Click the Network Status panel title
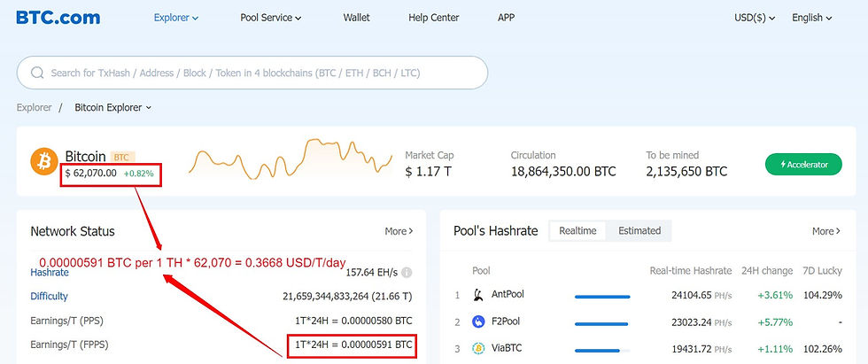Viewport: 868px width, 364px height. tap(73, 231)
